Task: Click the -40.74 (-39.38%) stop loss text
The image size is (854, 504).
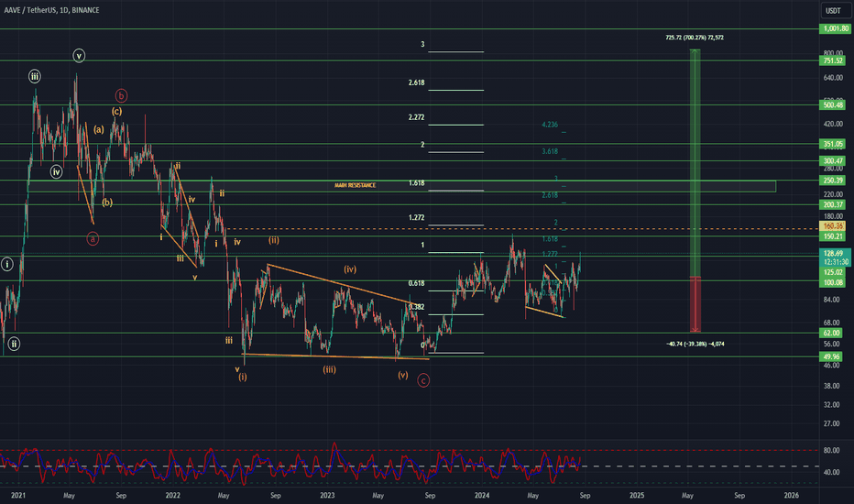Action: point(695,344)
